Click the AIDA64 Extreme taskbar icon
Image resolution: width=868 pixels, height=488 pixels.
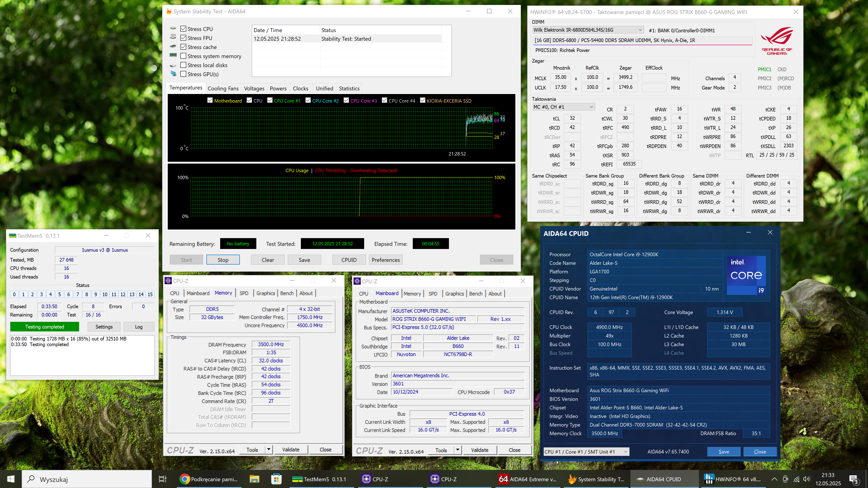coord(528,479)
